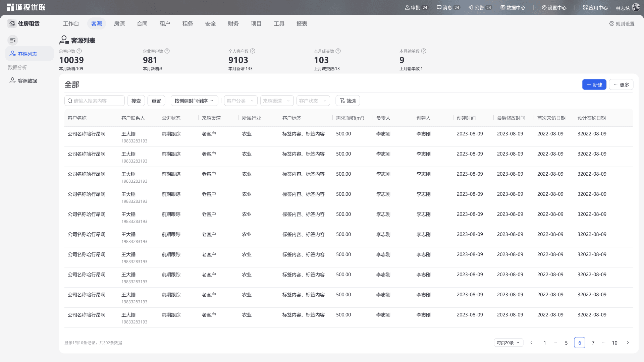
Task: Click the 筛选 filter button
Action: pyautogui.click(x=348, y=101)
